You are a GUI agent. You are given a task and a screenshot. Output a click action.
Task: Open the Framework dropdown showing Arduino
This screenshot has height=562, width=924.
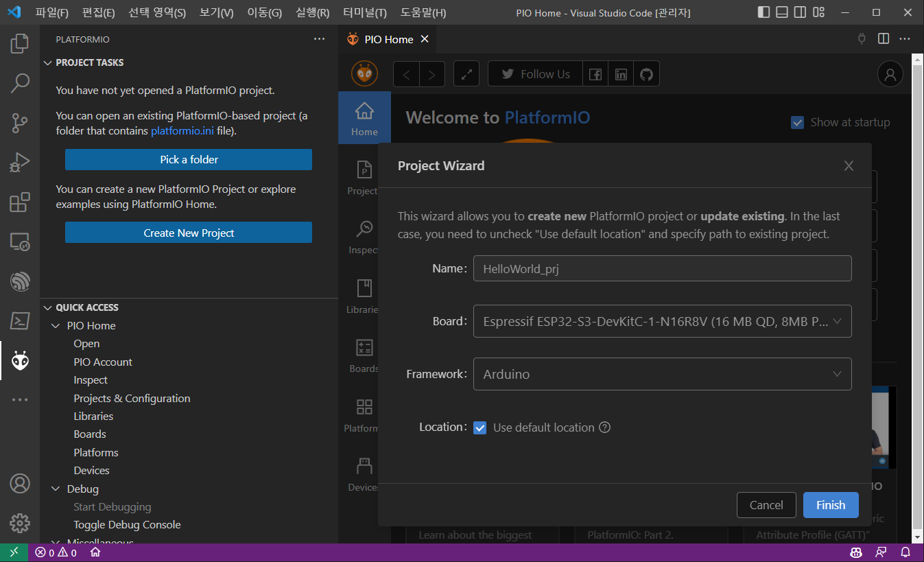[662, 374]
